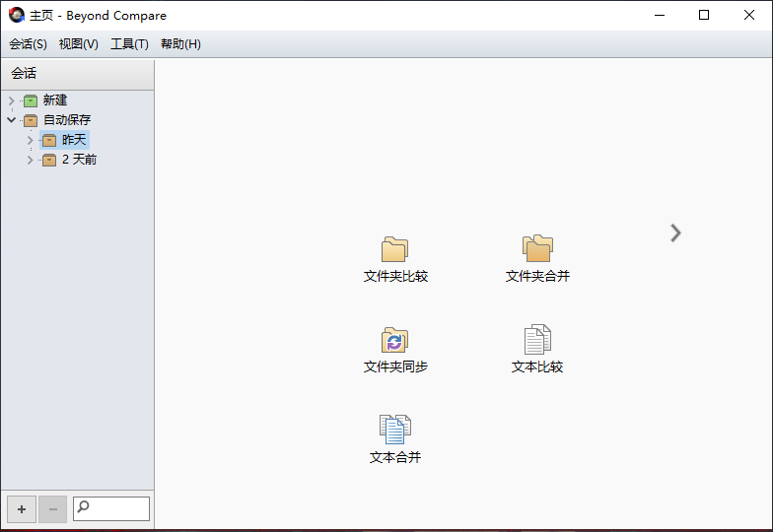Viewport: 773px width, 532px height.
Task: Click the magnifier icon in search box
Action: point(83,506)
